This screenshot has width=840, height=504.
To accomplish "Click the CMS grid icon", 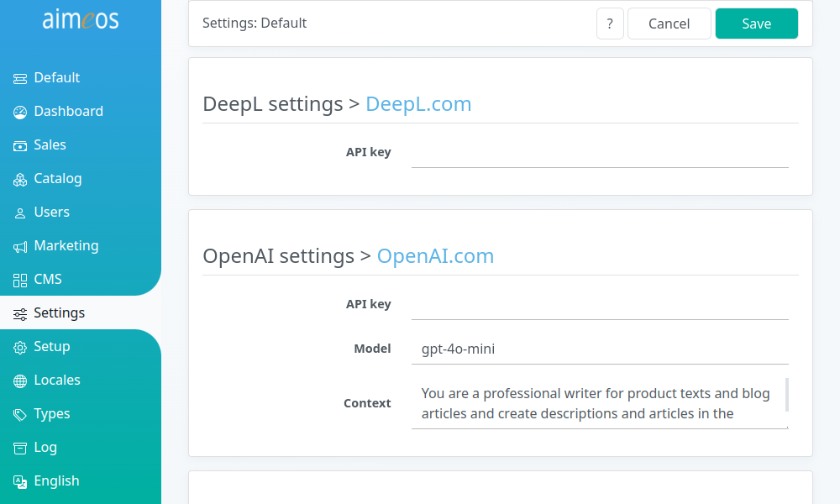I will click(20, 281).
